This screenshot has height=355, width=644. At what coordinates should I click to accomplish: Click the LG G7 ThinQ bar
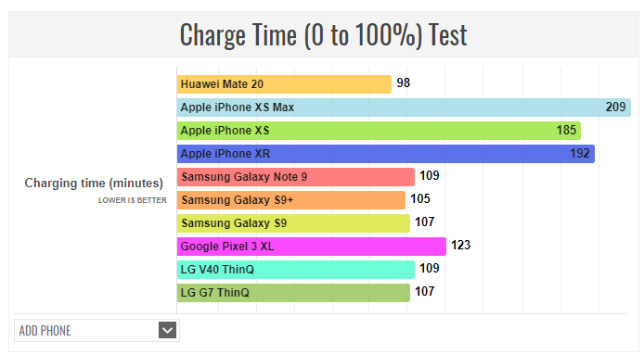[x=293, y=293]
